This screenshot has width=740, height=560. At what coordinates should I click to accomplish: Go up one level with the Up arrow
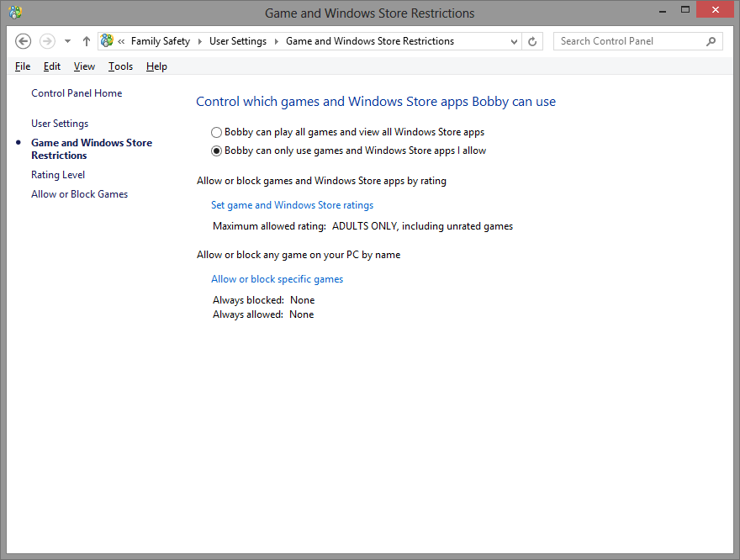[x=87, y=41]
